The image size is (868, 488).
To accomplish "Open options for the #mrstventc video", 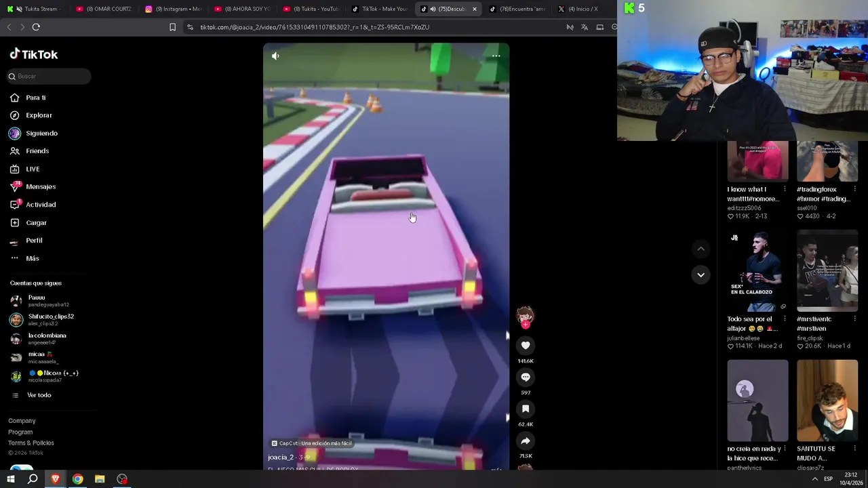I will click(854, 319).
